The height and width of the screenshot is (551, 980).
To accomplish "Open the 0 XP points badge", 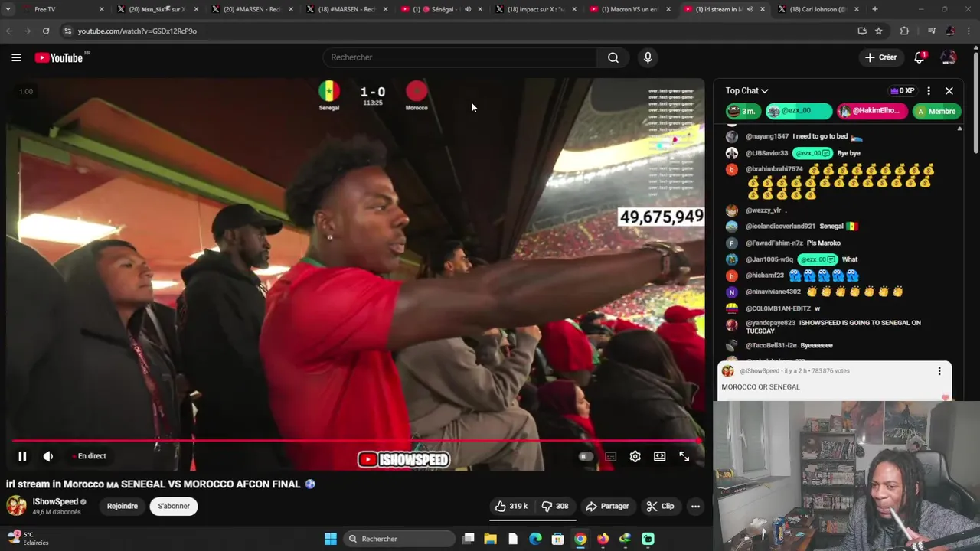I will click(x=902, y=90).
